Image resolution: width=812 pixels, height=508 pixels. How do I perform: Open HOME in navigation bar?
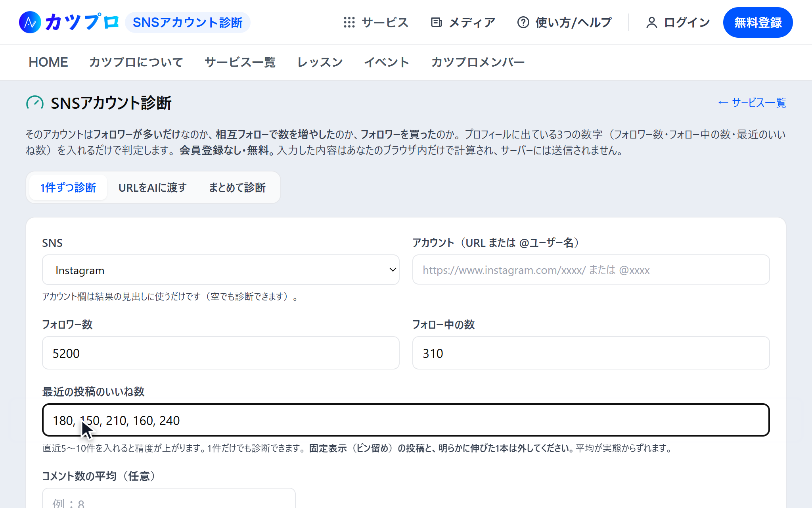48,62
